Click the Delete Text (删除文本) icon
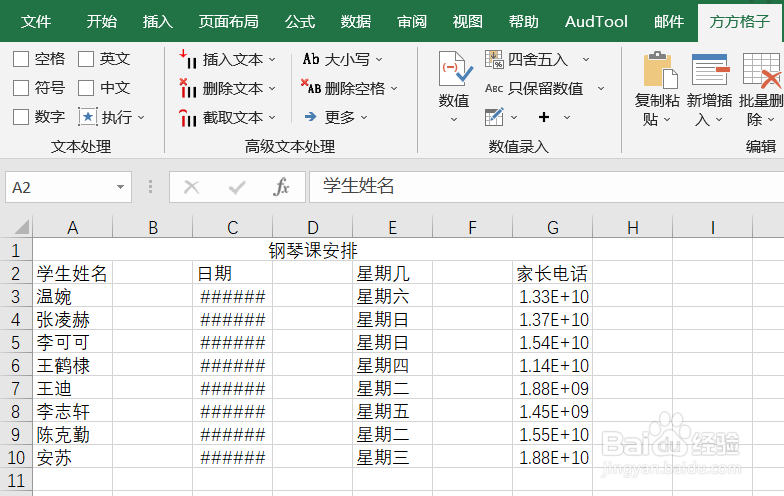 pyautogui.click(x=188, y=88)
